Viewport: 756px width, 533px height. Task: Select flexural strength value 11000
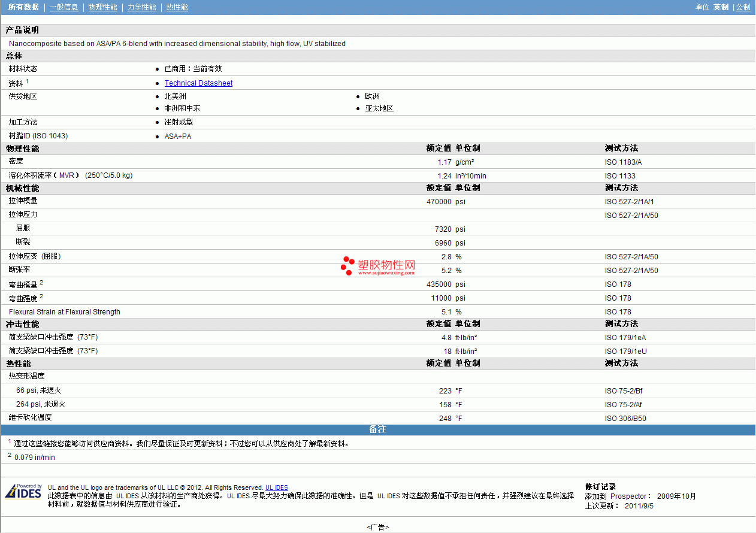coord(441,298)
